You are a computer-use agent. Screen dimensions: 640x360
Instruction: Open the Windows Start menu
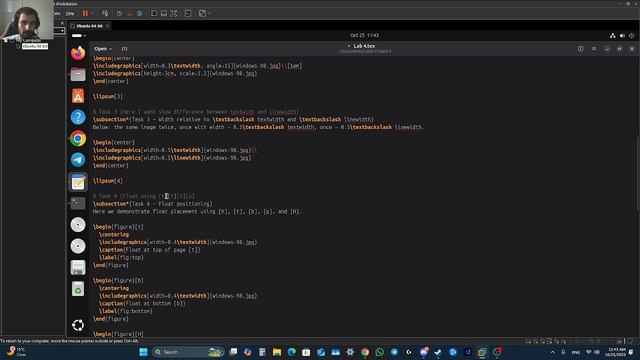[x=143, y=352]
